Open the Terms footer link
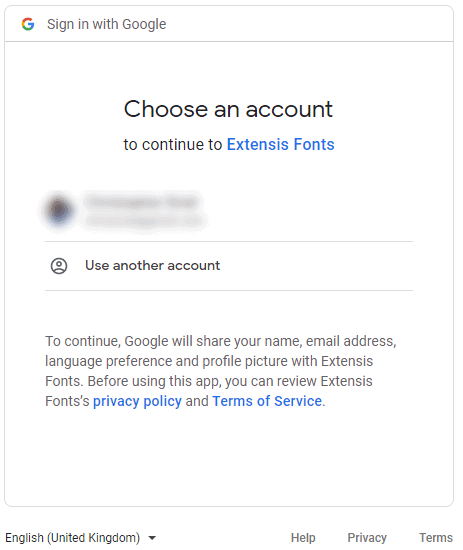 436,537
